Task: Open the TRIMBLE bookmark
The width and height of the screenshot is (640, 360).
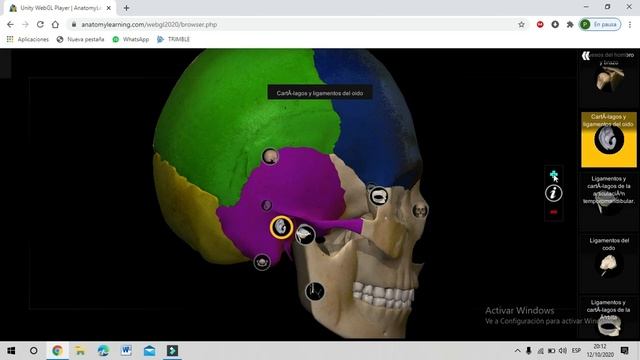Action: [173, 39]
